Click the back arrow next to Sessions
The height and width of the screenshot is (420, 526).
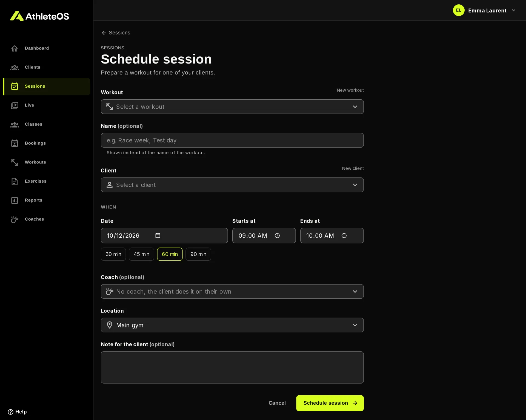pyautogui.click(x=104, y=33)
